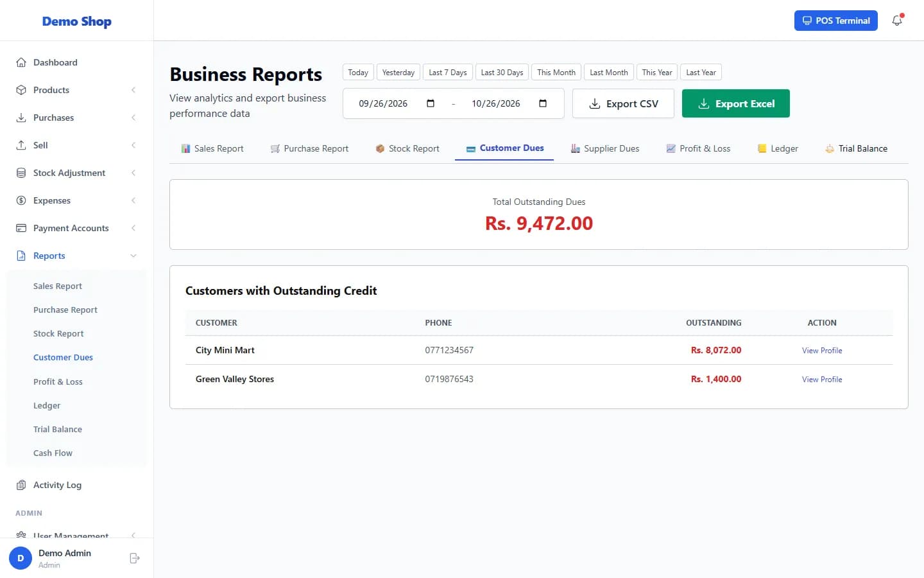
Task: Open Cash Flow in sidebar
Action: [x=53, y=453]
